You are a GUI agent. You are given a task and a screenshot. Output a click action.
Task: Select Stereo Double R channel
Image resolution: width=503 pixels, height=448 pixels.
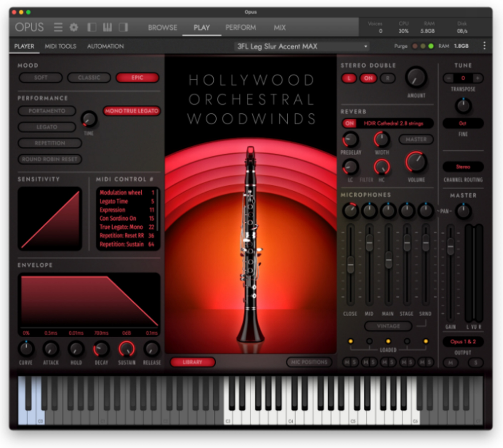tap(387, 78)
